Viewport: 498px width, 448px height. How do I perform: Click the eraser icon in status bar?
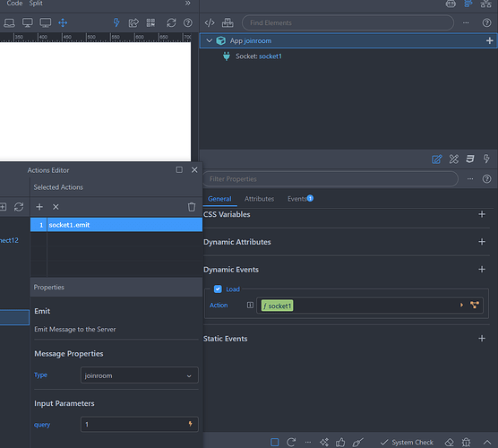click(x=449, y=443)
